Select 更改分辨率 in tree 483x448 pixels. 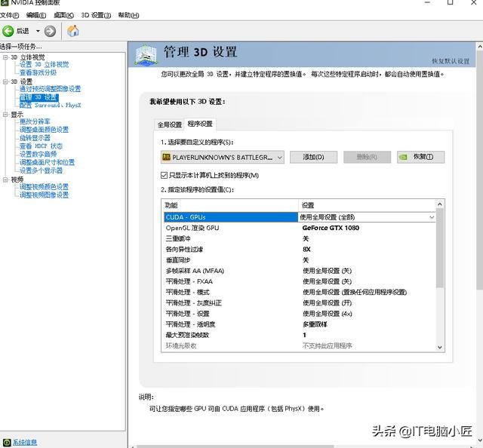coord(35,121)
